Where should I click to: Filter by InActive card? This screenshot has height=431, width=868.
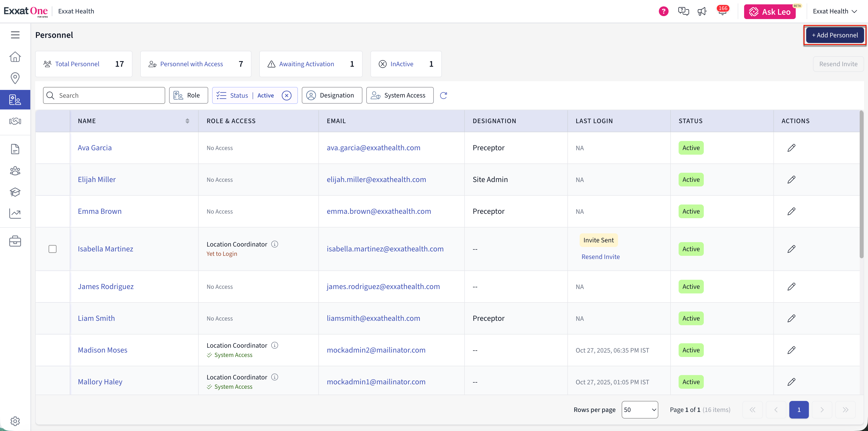406,64
